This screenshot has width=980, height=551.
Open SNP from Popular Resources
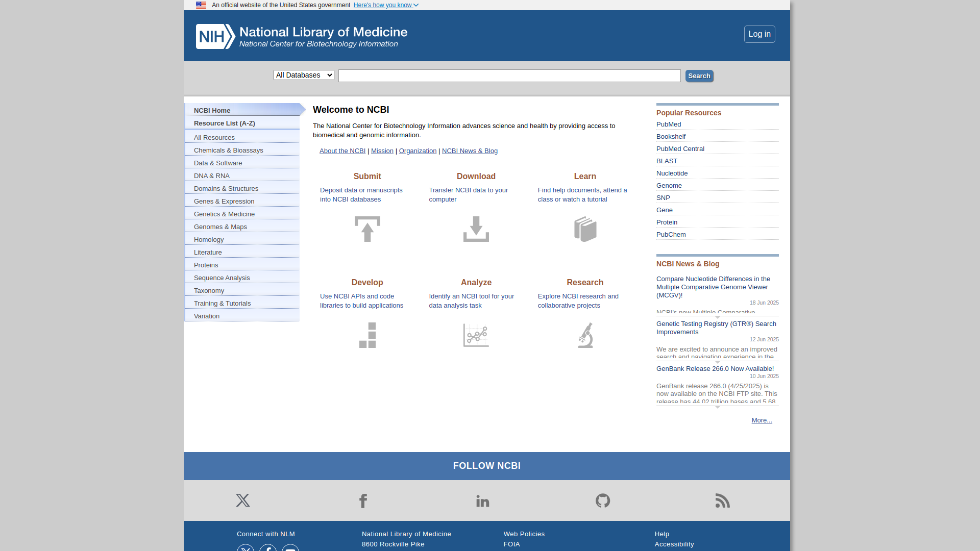[663, 198]
